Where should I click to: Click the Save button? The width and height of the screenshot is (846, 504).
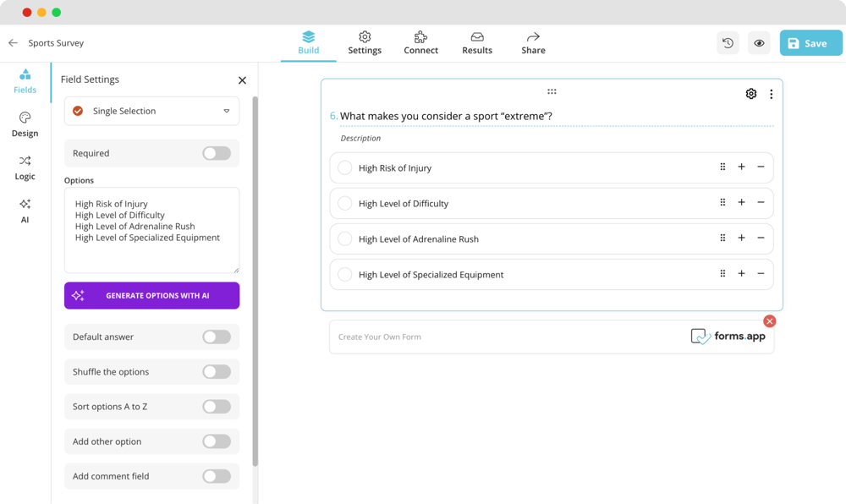tap(810, 42)
